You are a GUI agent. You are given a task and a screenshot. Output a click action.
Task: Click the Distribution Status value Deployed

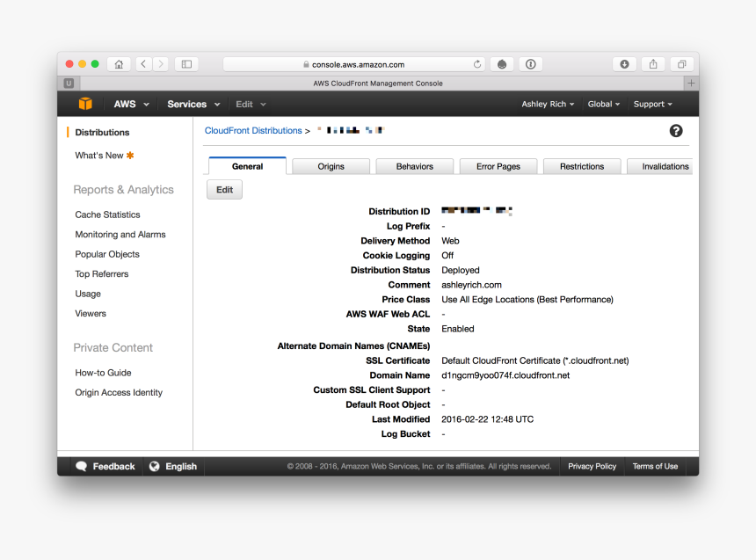tap(461, 270)
